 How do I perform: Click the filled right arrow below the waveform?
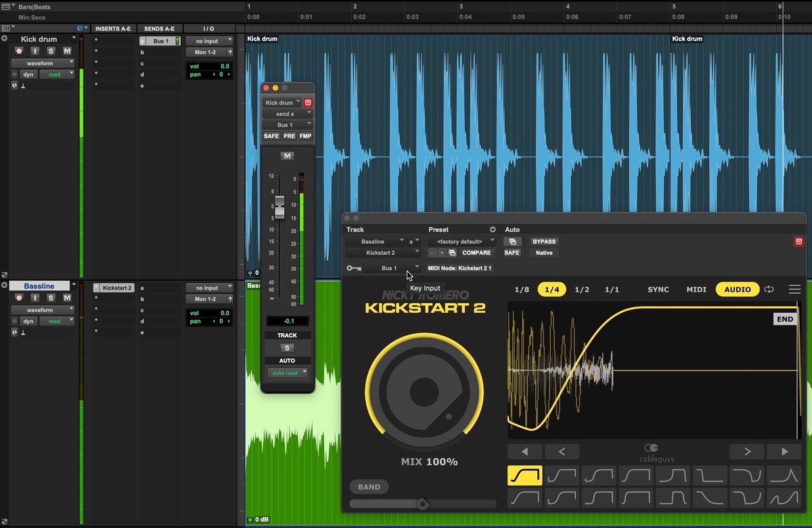pyautogui.click(x=784, y=452)
